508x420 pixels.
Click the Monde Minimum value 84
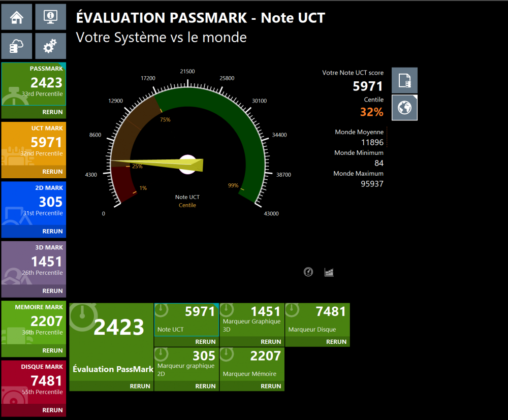pos(379,163)
